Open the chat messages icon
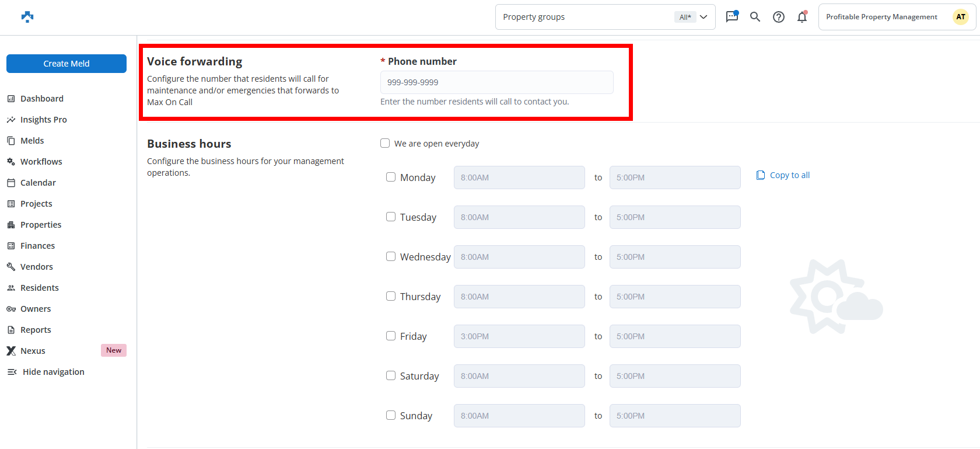 (x=731, y=17)
